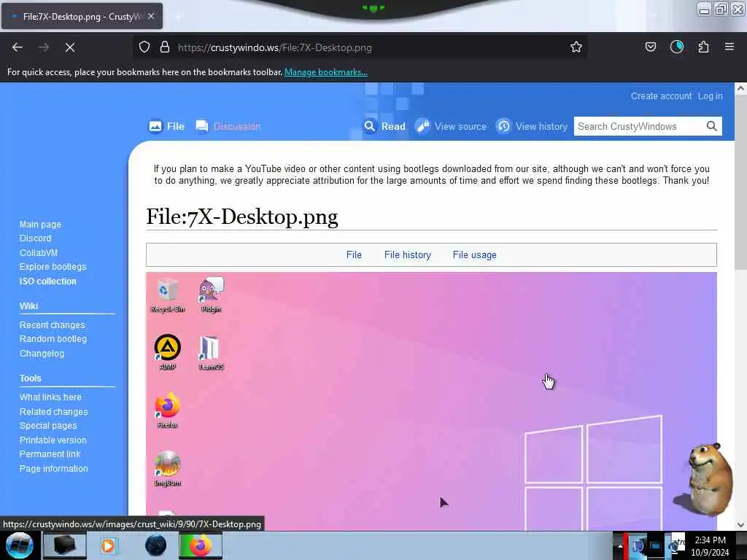The height and width of the screenshot is (560, 747).
Task: Open the Manage bookmarks link
Action: coord(326,72)
